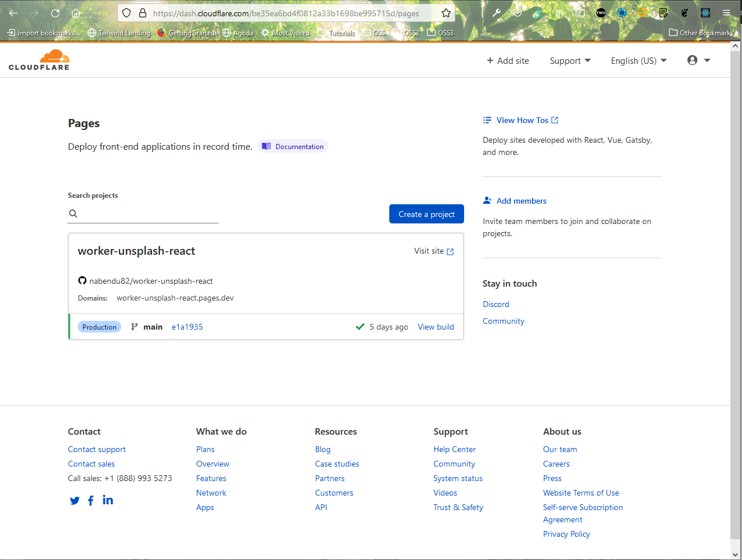Viewport: 742px width, 560px height.
Task: Open nabendu82/worker-unsplash-react repository link
Action: (151, 281)
